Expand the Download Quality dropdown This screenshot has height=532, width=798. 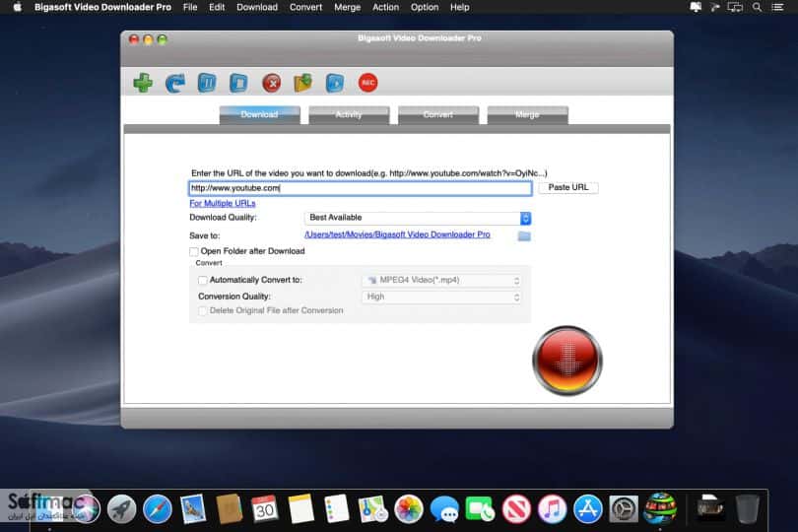pyautogui.click(x=418, y=218)
